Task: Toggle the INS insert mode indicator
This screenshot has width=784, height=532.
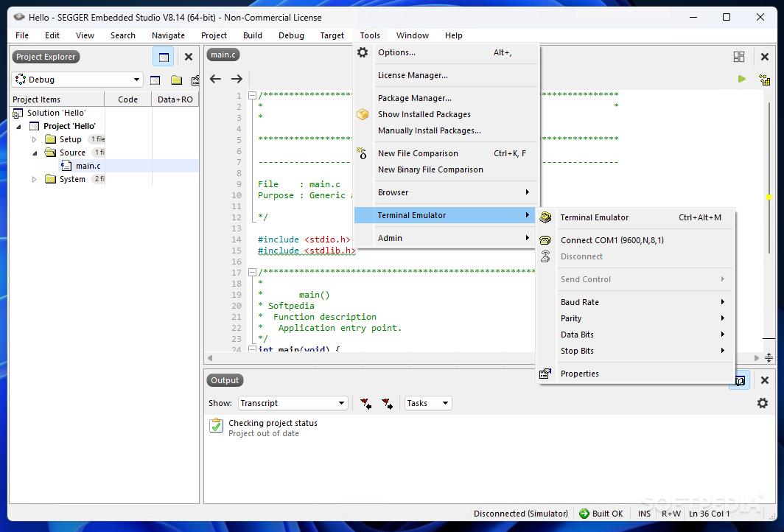Action: pos(645,514)
